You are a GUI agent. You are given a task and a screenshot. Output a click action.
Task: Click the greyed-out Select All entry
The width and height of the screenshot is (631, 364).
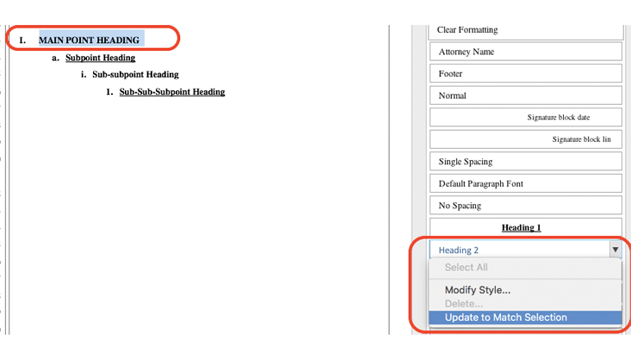coord(466,268)
